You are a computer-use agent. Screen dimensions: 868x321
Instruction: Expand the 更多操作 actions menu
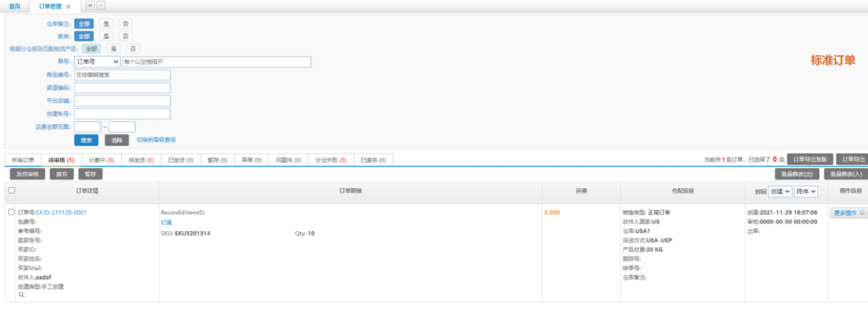(849, 213)
